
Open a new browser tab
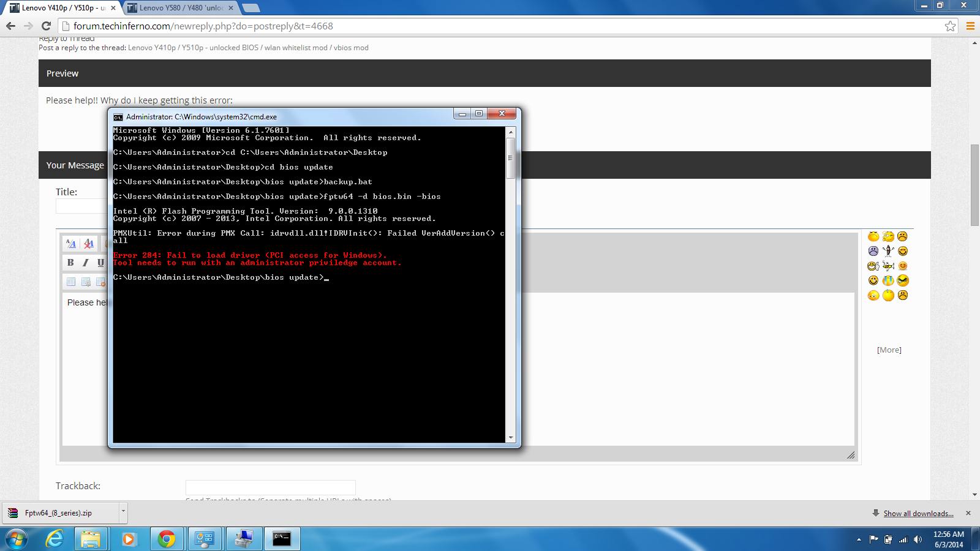click(x=251, y=8)
